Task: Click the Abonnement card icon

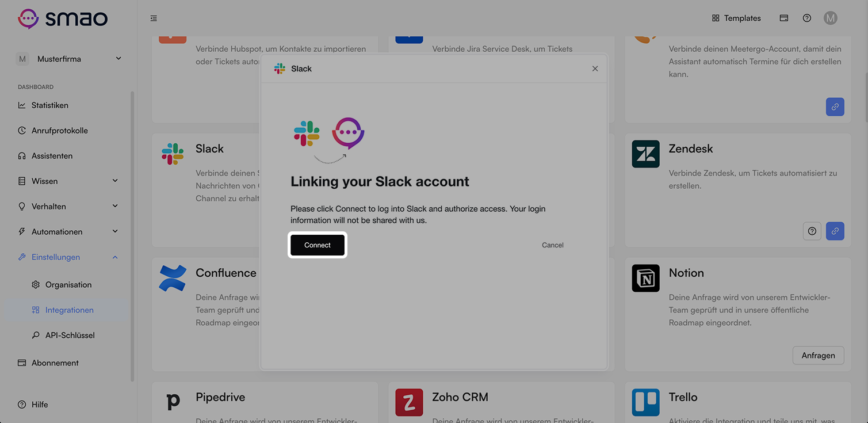Action: coord(22,363)
